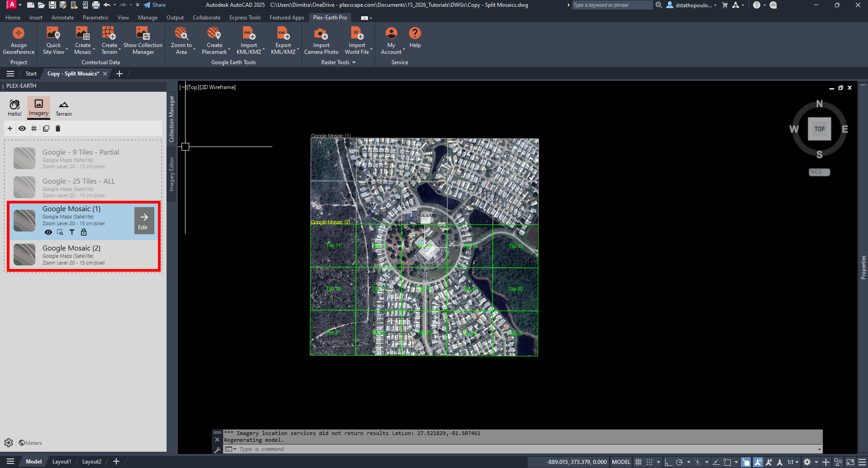Zoom to Google Mosaic (1) extents icon

pos(60,232)
